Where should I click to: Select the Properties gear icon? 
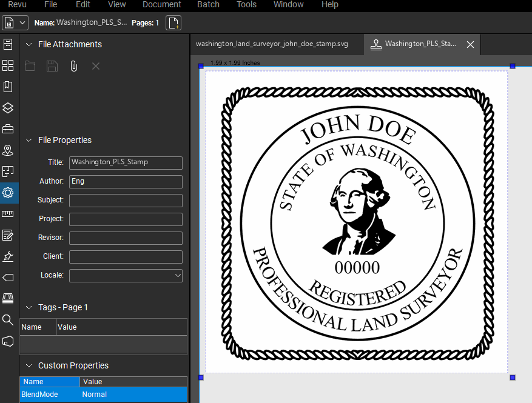(x=8, y=193)
